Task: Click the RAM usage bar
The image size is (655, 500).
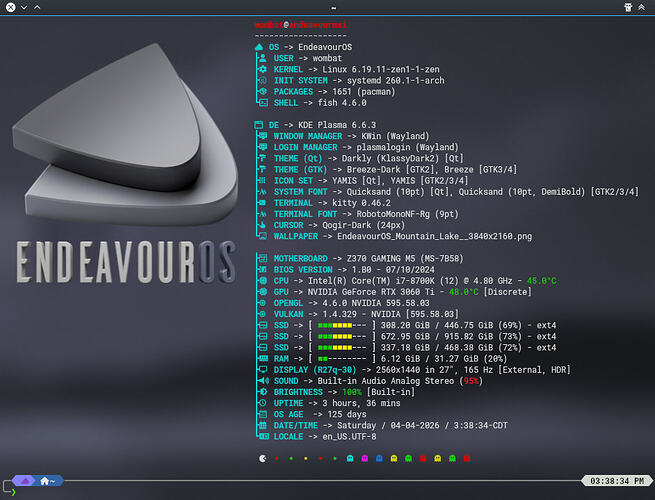Action: (x=342, y=359)
